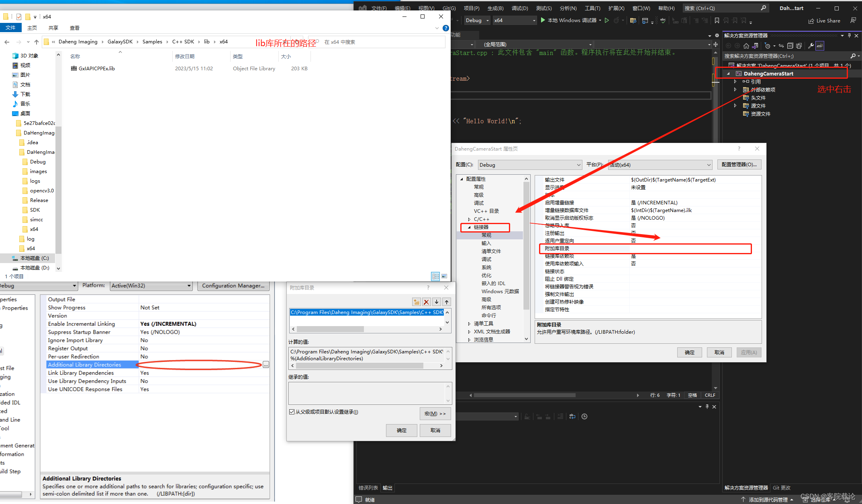This screenshot has width=862, height=504.
Task: Click 确定 in DahengCameraStart property page
Action: 690,353
